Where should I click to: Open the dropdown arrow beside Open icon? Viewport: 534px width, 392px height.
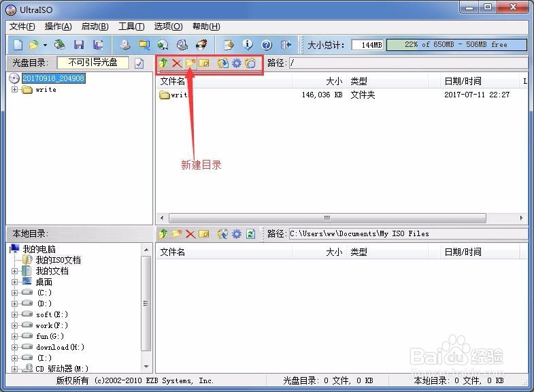click(x=45, y=45)
